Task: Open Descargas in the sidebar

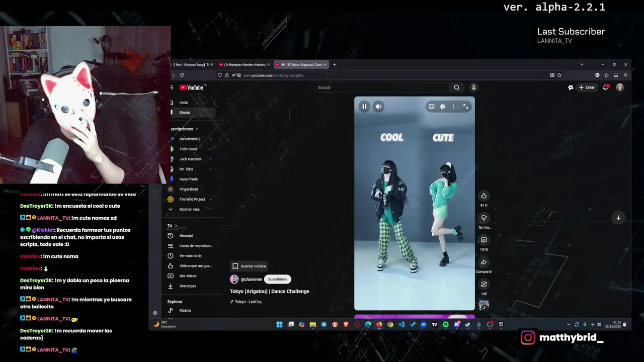Action: (188, 286)
